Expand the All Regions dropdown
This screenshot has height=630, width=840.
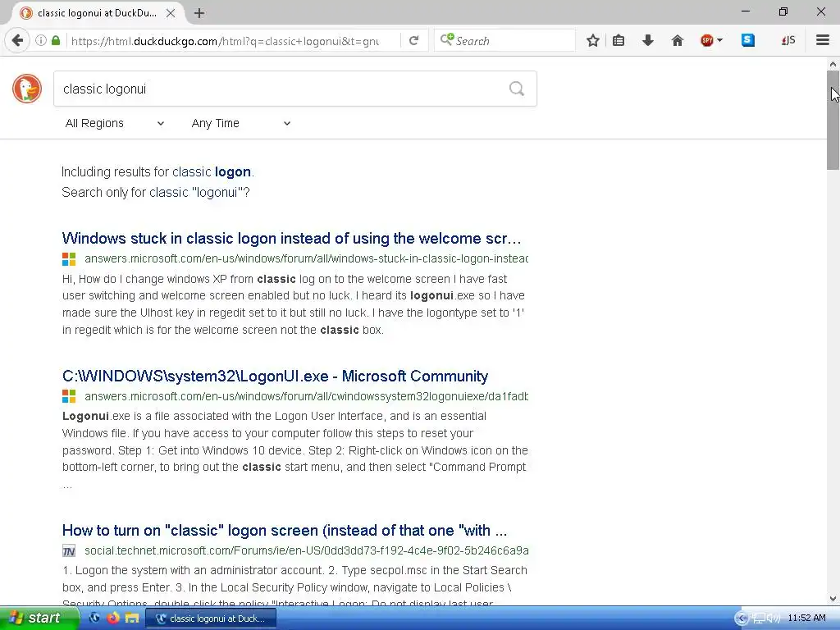point(114,123)
